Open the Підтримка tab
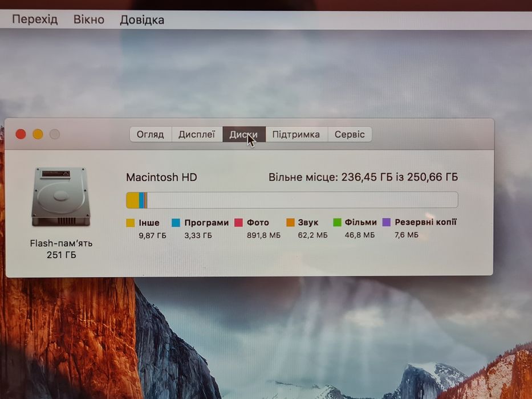Image resolution: width=532 pixels, height=399 pixels. (x=296, y=135)
